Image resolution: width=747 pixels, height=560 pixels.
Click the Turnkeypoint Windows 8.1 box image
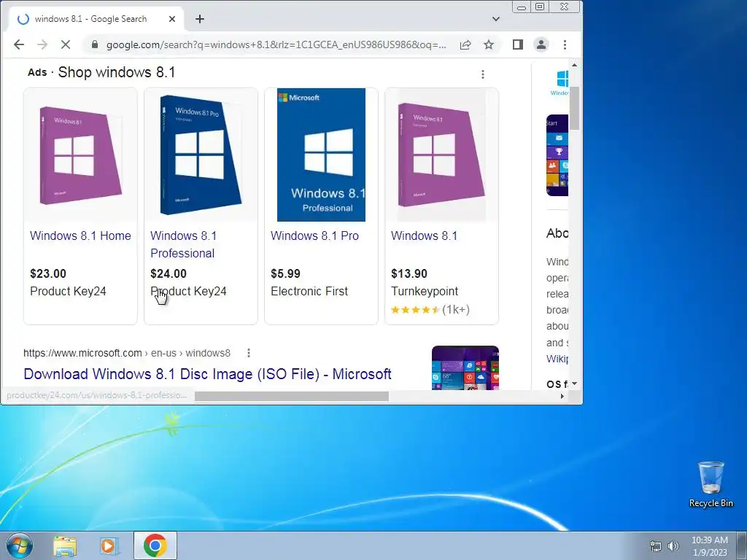[441, 155]
